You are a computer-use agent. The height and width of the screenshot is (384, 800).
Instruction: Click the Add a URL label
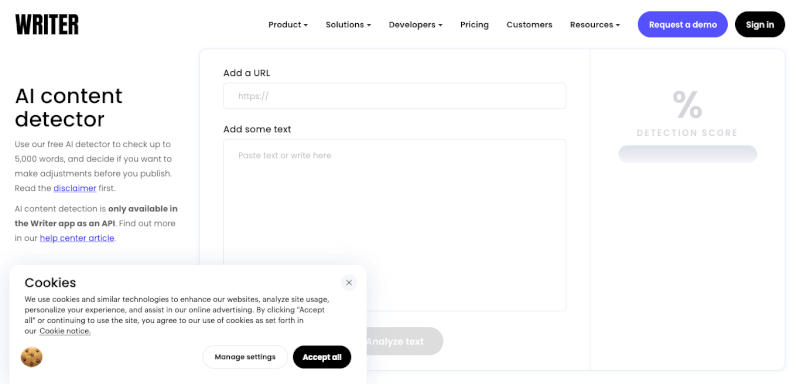(x=247, y=73)
